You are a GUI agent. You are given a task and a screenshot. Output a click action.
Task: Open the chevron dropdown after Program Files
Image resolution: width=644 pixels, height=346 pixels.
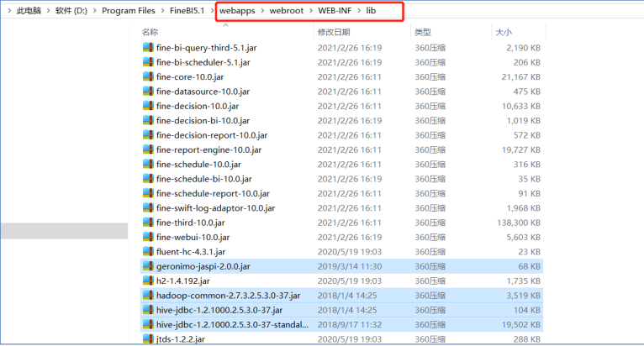[x=162, y=11]
